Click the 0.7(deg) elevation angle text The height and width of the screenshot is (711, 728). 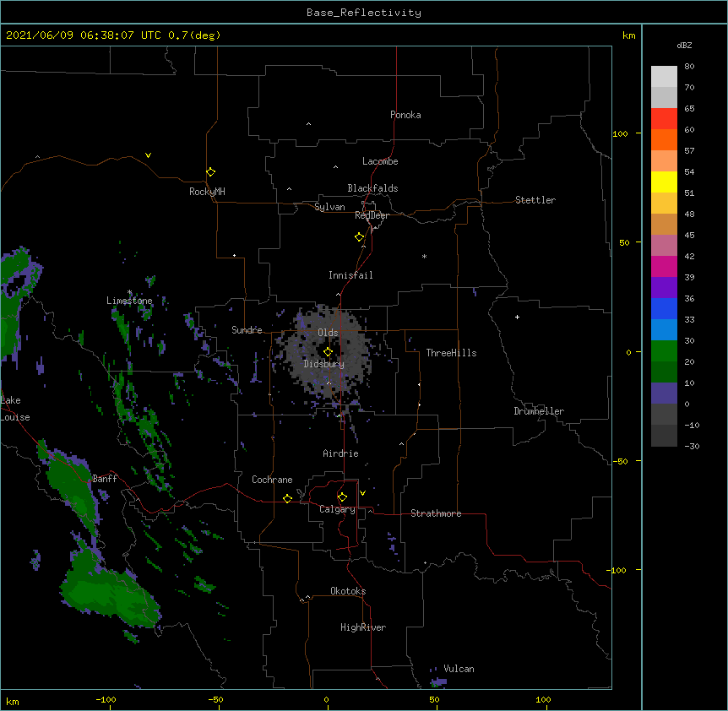tap(194, 35)
